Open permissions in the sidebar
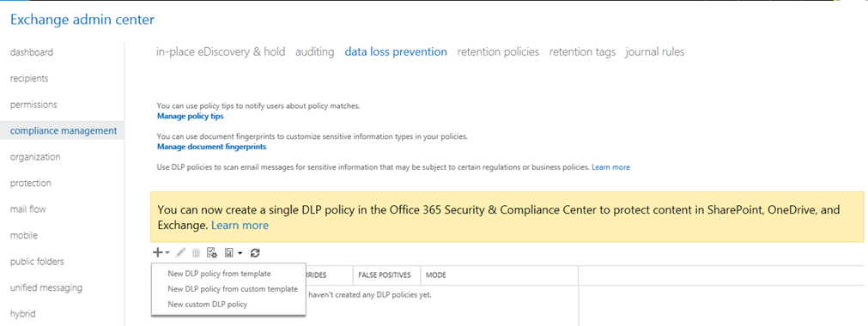 (33, 105)
